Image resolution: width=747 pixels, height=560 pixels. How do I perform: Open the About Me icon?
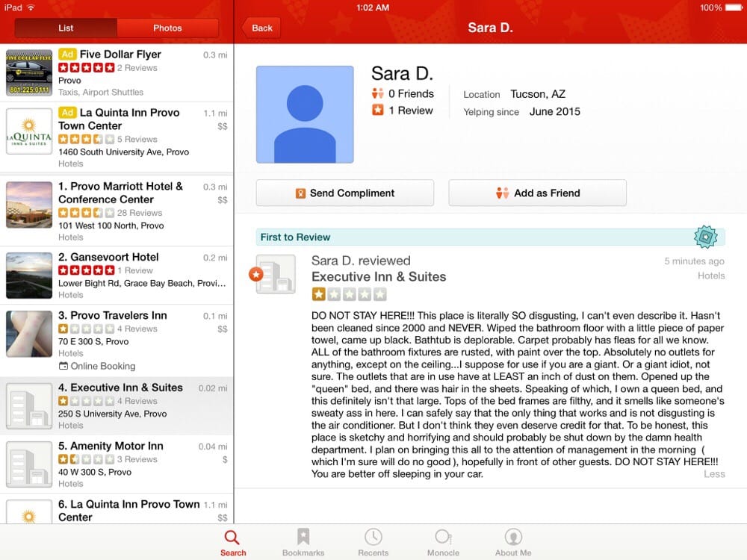[513, 537]
